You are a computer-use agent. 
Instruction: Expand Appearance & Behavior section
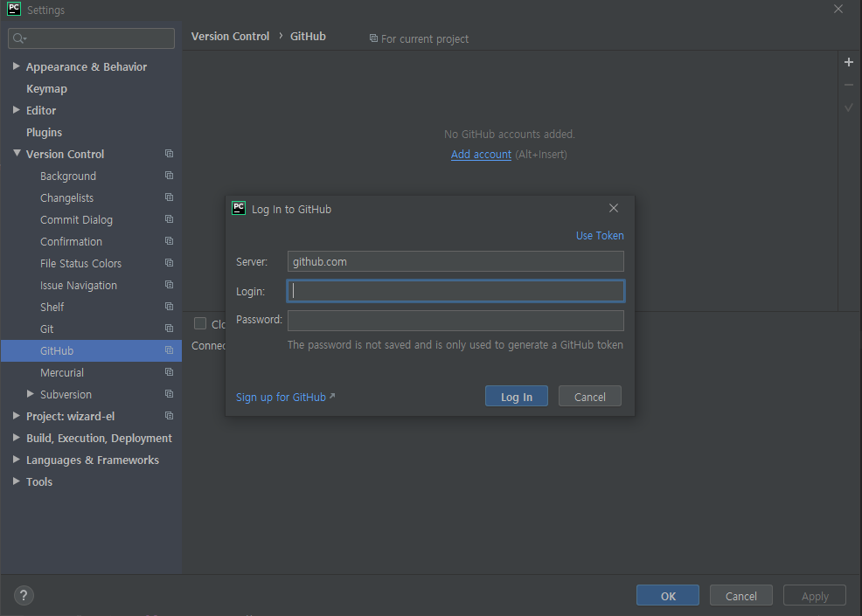click(x=17, y=66)
